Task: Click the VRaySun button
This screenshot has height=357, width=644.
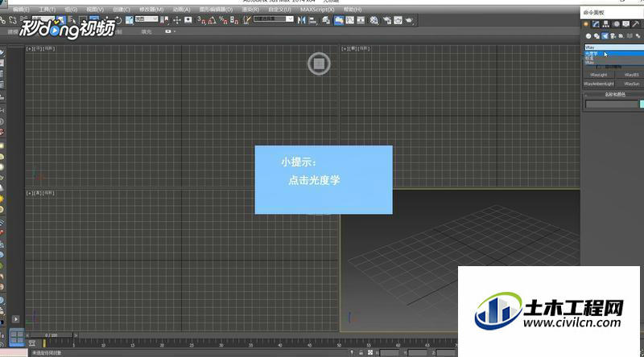Action: (x=631, y=84)
